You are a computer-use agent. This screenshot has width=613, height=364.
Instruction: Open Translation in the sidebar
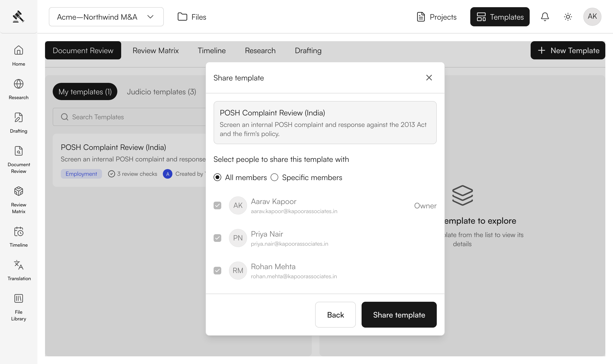click(x=19, y=271)
